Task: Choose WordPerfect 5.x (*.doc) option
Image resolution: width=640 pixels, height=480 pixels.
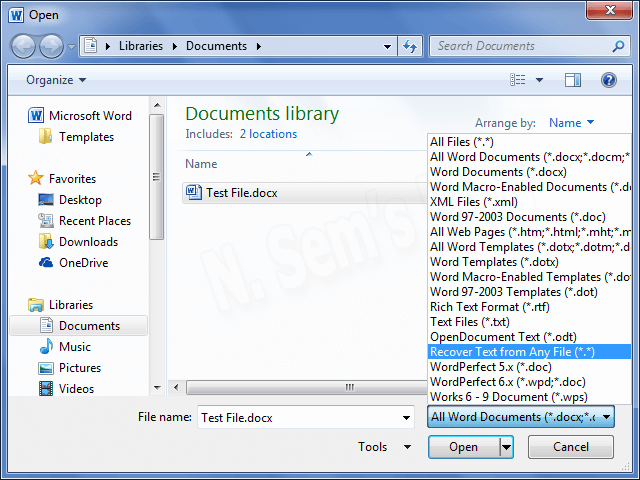Action: coord(529,367)
